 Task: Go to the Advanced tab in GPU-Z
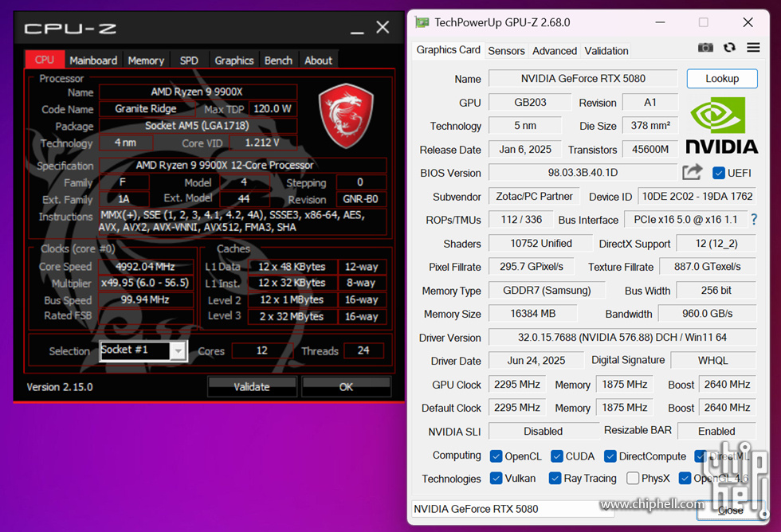click(555, 51)
